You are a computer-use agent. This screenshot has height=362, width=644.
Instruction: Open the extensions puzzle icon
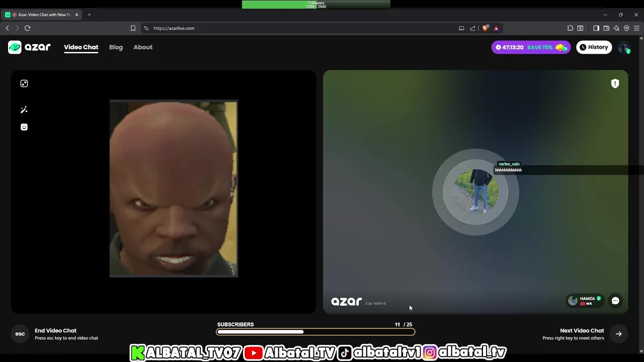click(x=570, y=28)
